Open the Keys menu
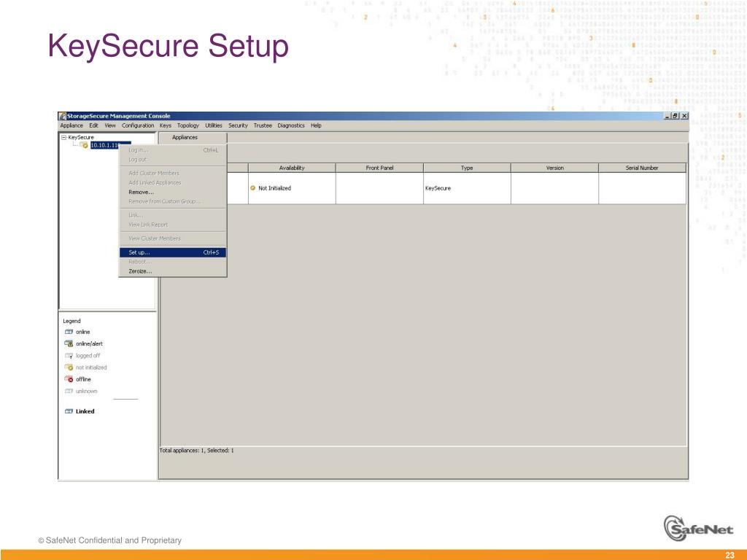Image resolution: width=747 pixels, height=560 pixels. 166,125
